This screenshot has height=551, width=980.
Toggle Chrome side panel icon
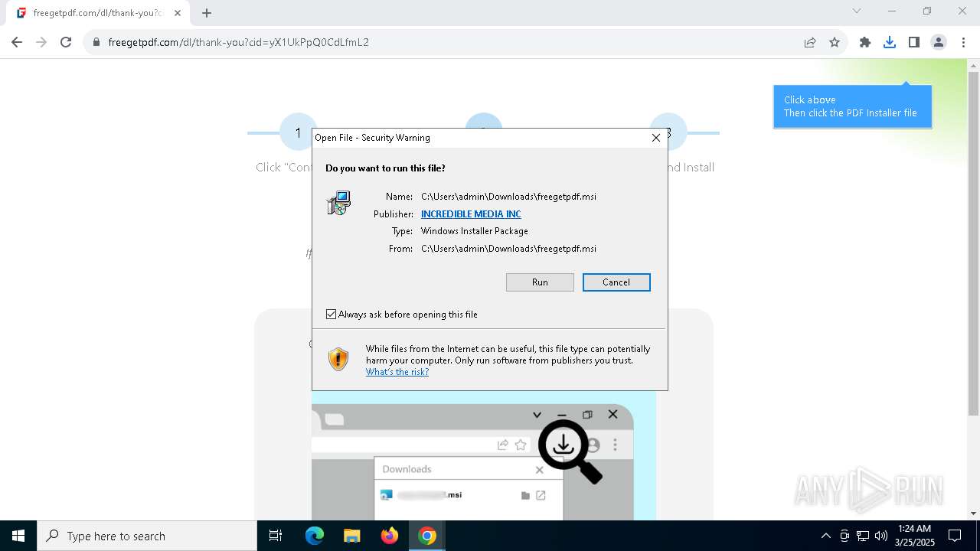[x=914, y=42]
